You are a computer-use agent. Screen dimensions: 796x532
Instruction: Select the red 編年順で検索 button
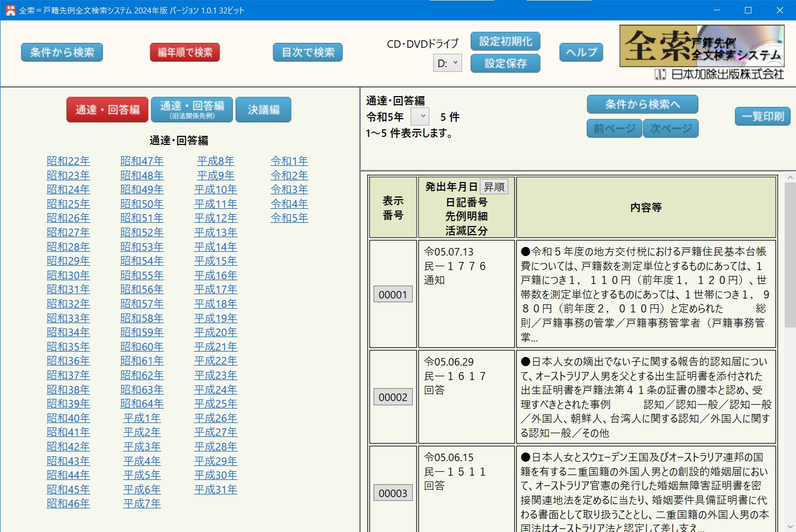(185, 53)
